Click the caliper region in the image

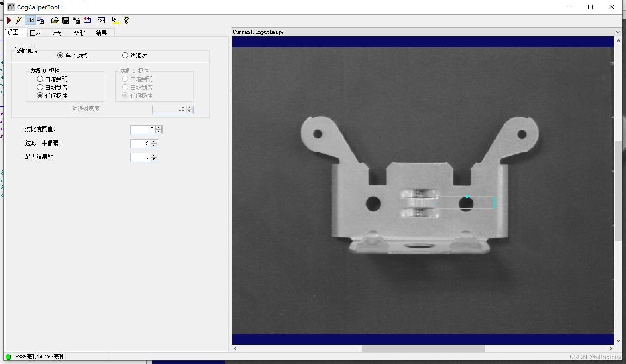[x=464, y=202]
